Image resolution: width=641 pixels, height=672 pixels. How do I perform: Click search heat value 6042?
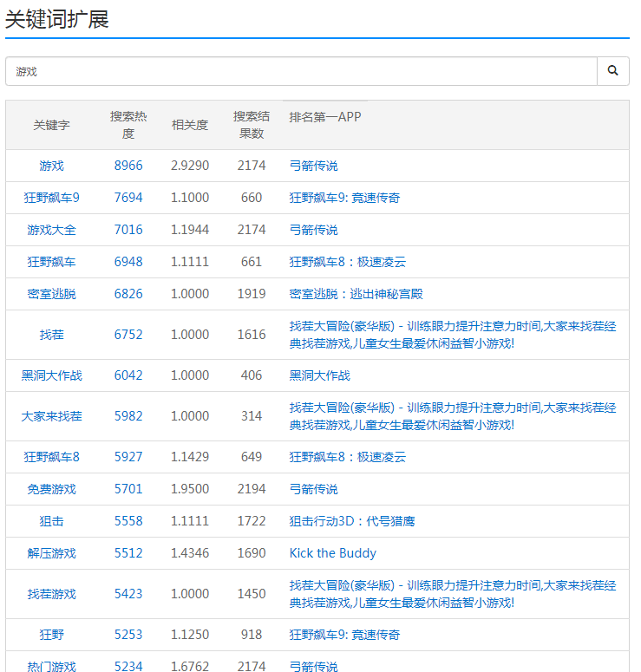128,375
